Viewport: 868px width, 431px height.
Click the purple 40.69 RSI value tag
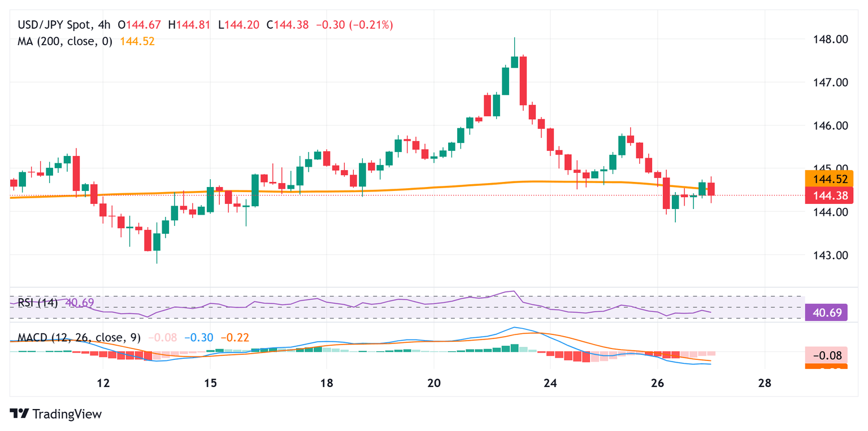pyautogui.click(x=826, y=313)
